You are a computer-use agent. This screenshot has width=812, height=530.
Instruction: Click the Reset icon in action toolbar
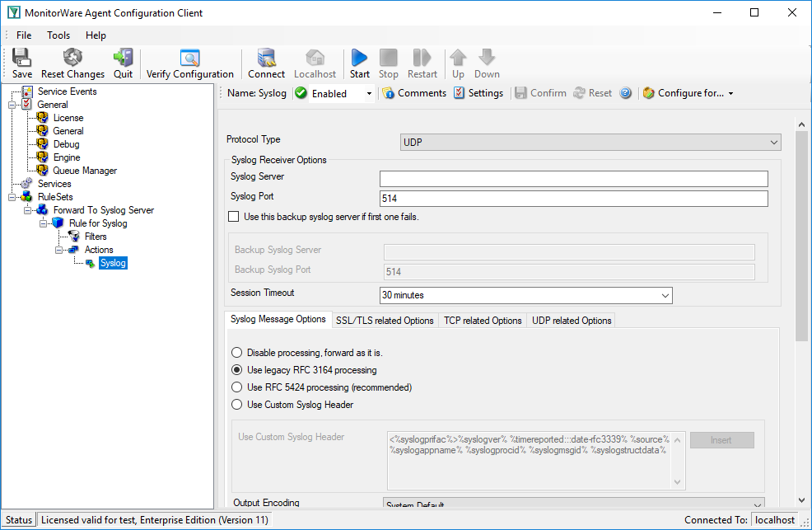point(592,93)
